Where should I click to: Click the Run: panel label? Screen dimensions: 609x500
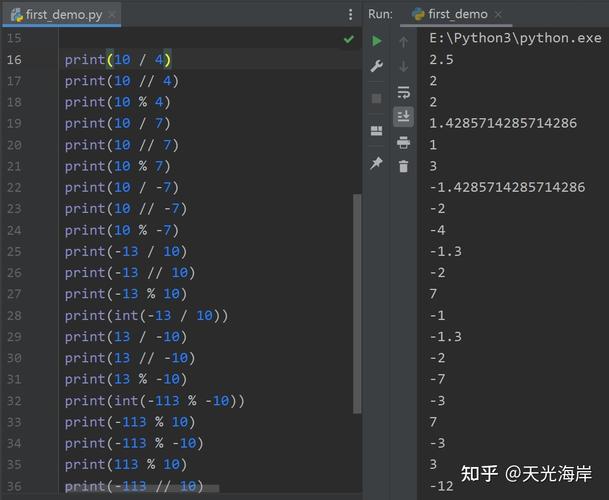380,14
